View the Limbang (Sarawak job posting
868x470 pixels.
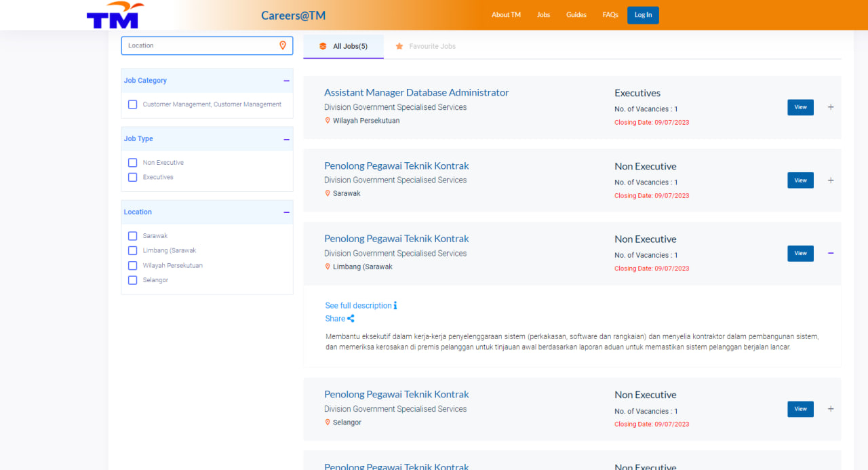click(x=800, y=253)
